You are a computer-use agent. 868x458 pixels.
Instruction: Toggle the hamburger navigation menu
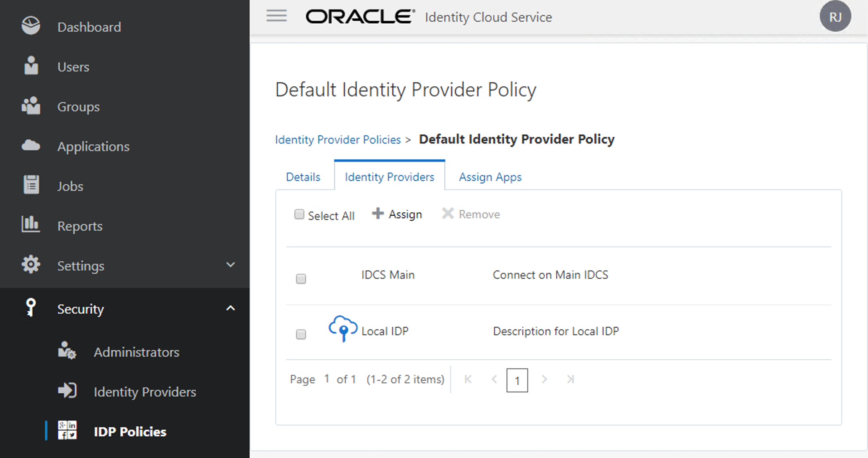[x=276, y=16]
